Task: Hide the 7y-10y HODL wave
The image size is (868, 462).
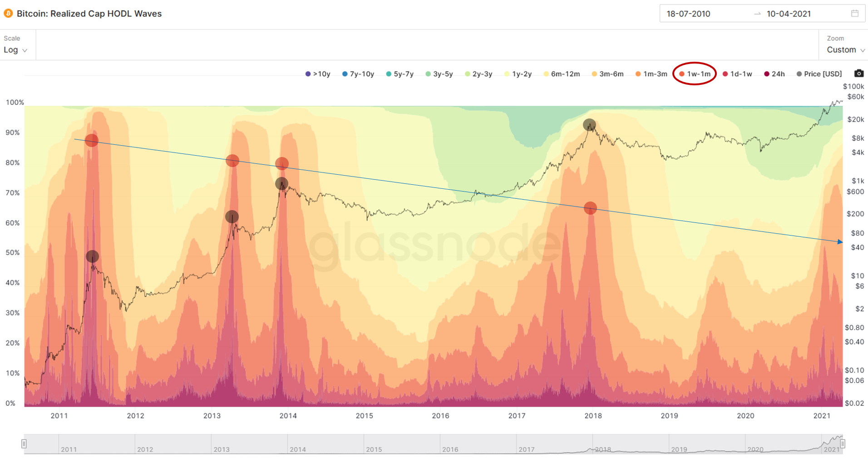Action: coord(358,74)
